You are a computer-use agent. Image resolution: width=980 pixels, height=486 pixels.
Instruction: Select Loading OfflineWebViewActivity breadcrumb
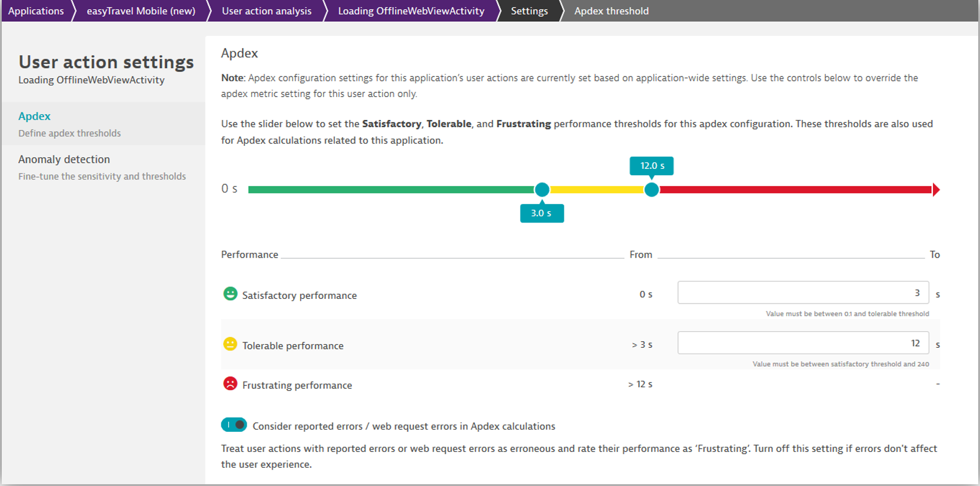click(411, 11)
